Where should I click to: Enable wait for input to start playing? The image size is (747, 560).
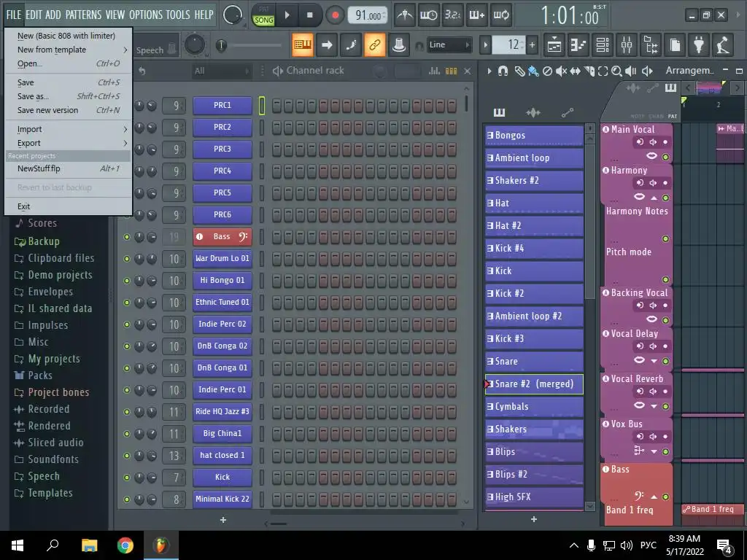pyautogui.click(x=429, y=15)
